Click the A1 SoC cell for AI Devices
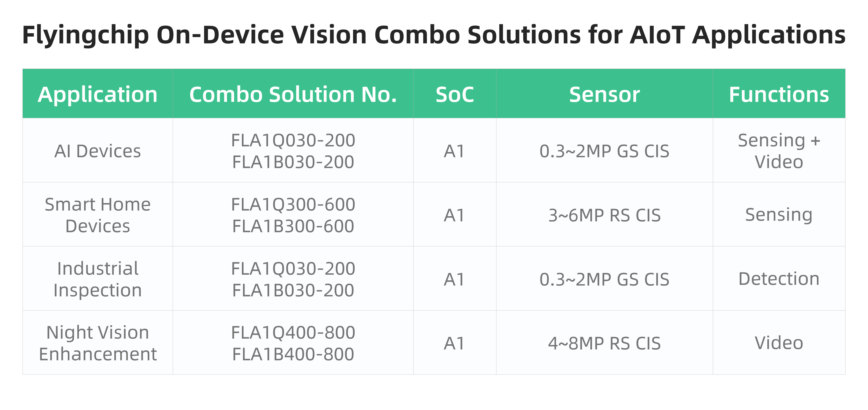Screen dimensions: 868x410 click(455, 150)
